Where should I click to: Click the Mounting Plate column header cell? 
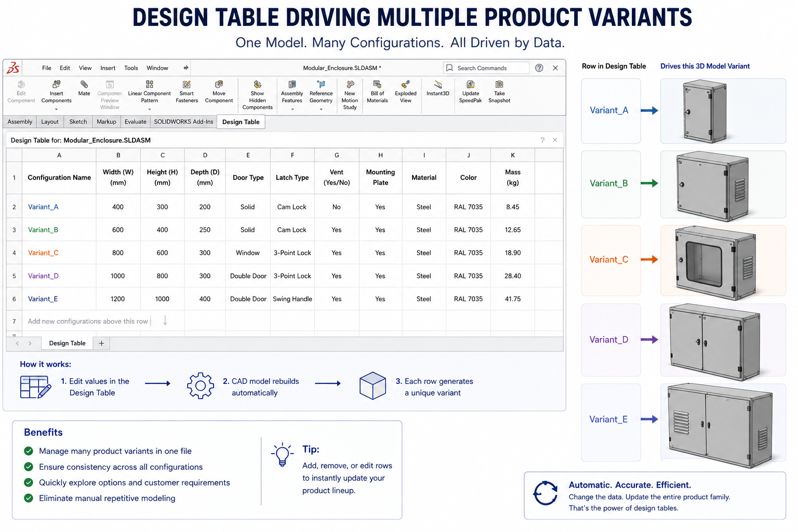pos(380,178)
